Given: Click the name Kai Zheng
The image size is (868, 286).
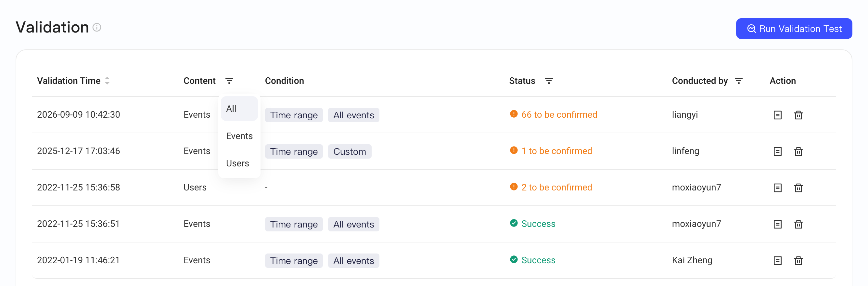Looking at the screenshot, I should click(692, 260).
